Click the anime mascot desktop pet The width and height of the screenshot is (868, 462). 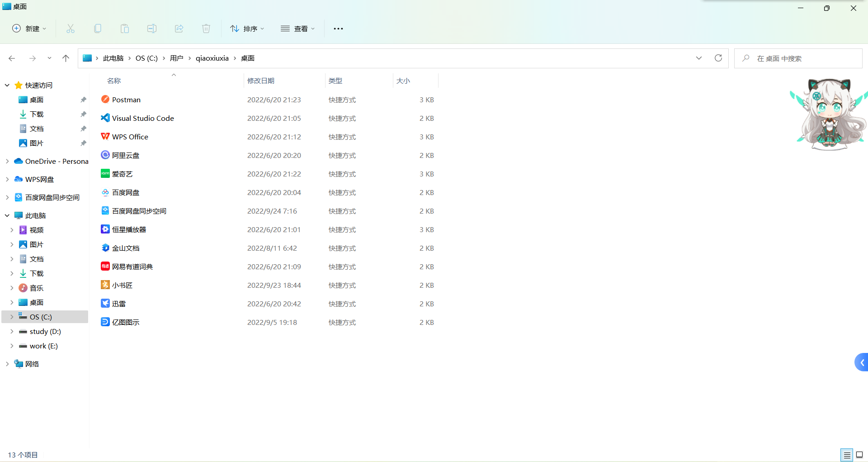828,114
